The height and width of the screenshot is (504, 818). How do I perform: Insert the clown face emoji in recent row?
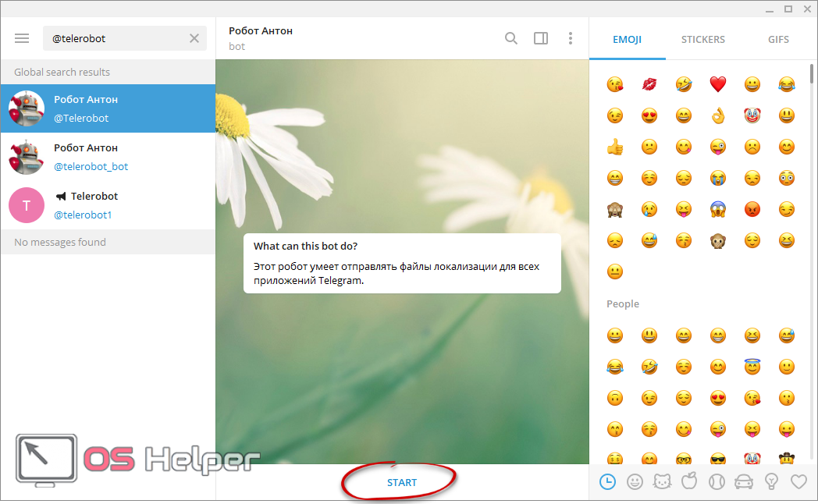(752, 115)
